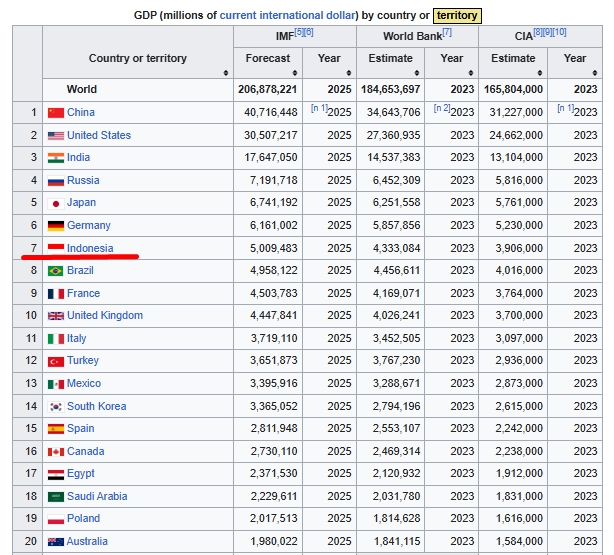The width and height of the screenshot is (614, 555).
Task: Sort by IMF Forecast column
Action: (x=295, y=73)
